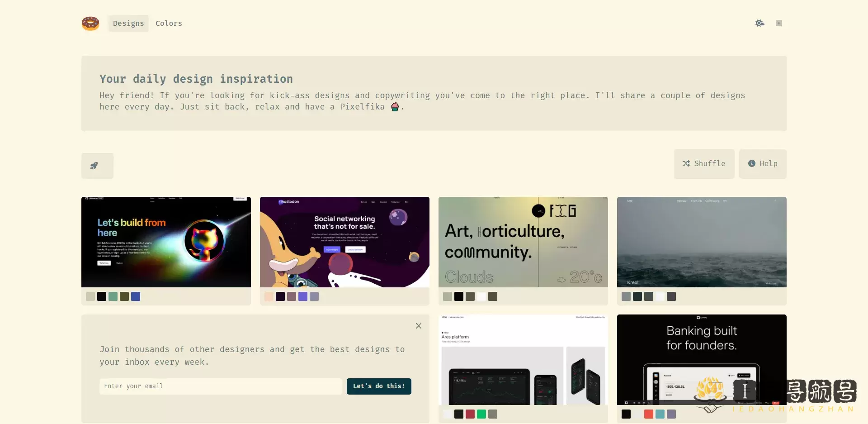
Task: Click the donut logo icon
Action: pyautogui.click(x=90, y=23)
